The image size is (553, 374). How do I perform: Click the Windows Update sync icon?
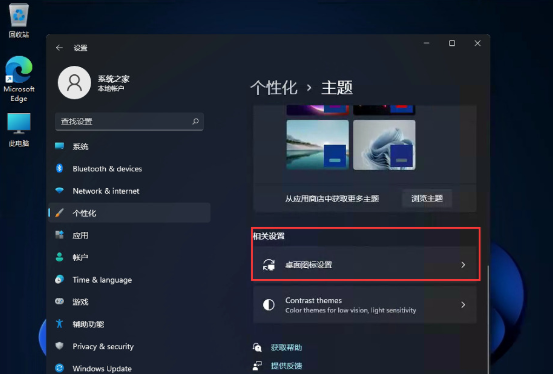59,368
